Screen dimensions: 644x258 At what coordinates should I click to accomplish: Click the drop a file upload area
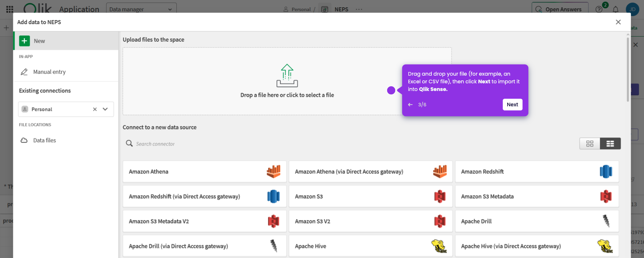click(287, 81)
